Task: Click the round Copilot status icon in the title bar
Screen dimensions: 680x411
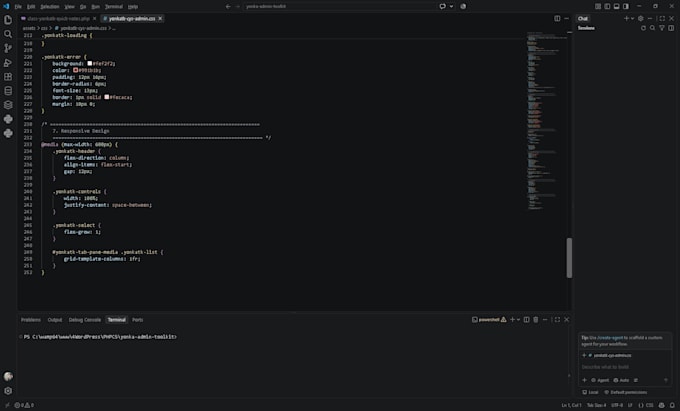Action: pyautogui.click(x=463, y=7)
